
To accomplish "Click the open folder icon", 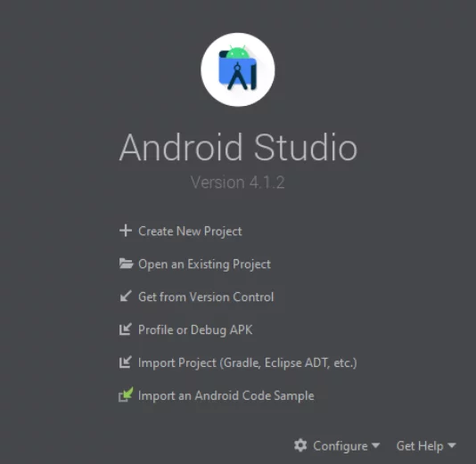I will 126,264.
